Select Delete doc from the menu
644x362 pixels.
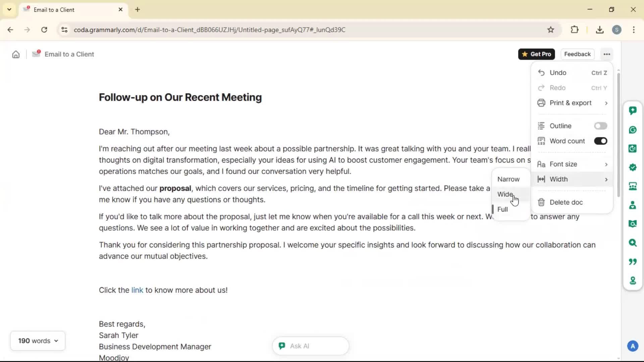click(566, 202)
